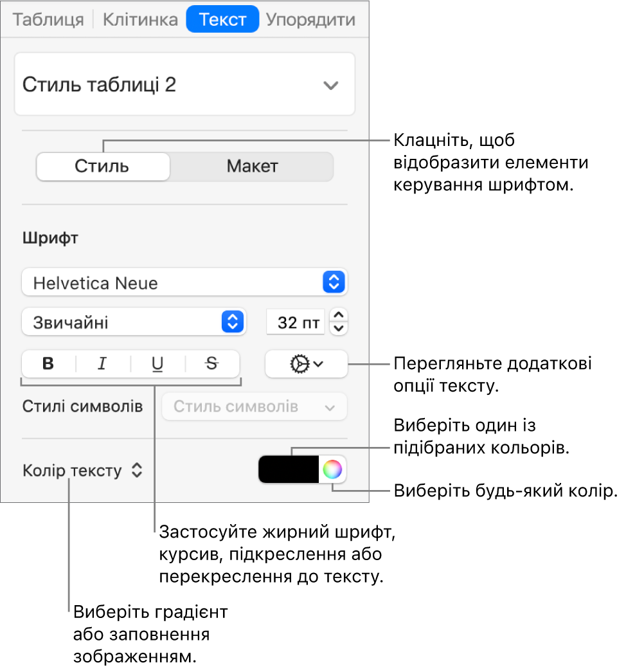
Task: Click the 32 пт font size field
Action: coord(296,322)
